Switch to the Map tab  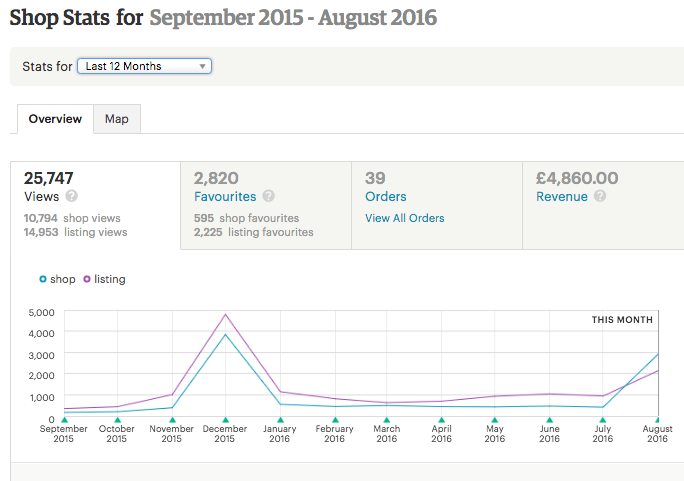(x=117, y=119)
